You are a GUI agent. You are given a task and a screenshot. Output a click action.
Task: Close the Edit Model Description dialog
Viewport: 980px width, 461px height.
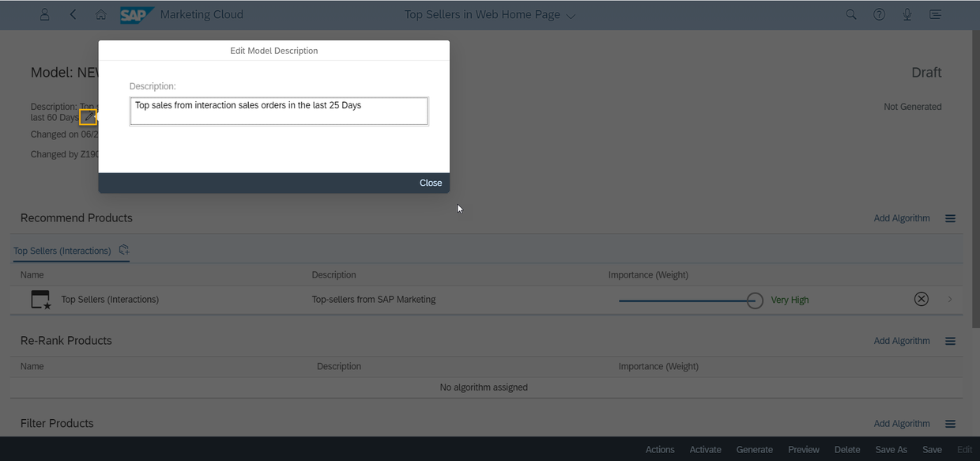click(x=431, y=183)
